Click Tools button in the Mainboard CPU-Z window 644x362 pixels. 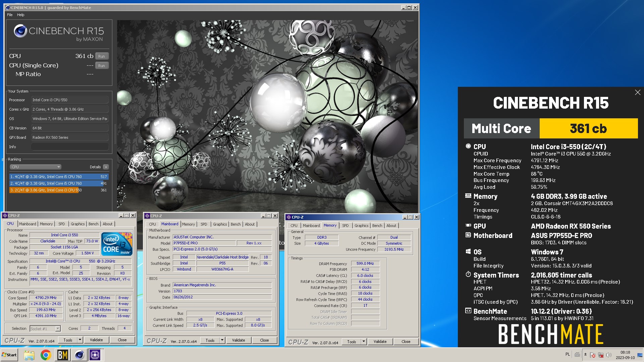point(210,340)
